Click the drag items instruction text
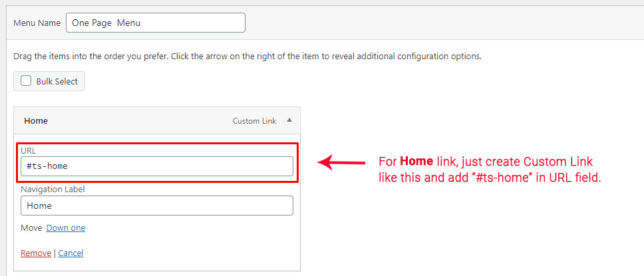The width and height of the screenshot is (644, 276). pyautogui.click(x=247, y=56)
